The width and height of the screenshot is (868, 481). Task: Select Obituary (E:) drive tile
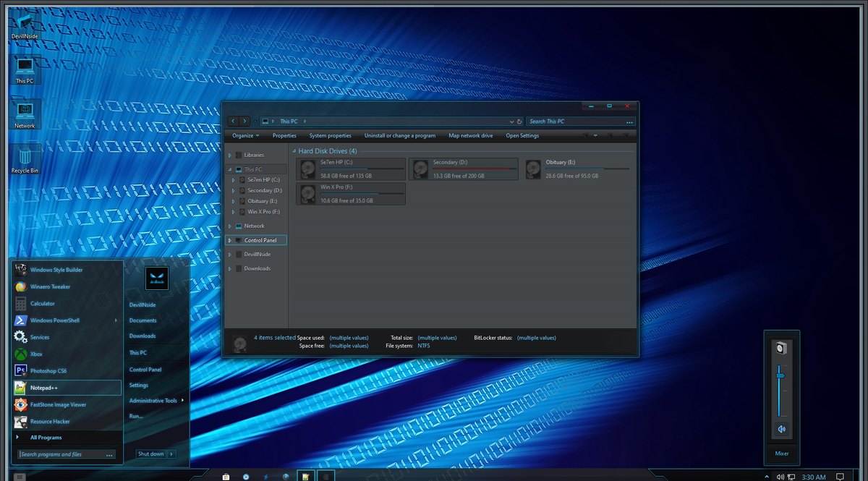coord(576,169)
